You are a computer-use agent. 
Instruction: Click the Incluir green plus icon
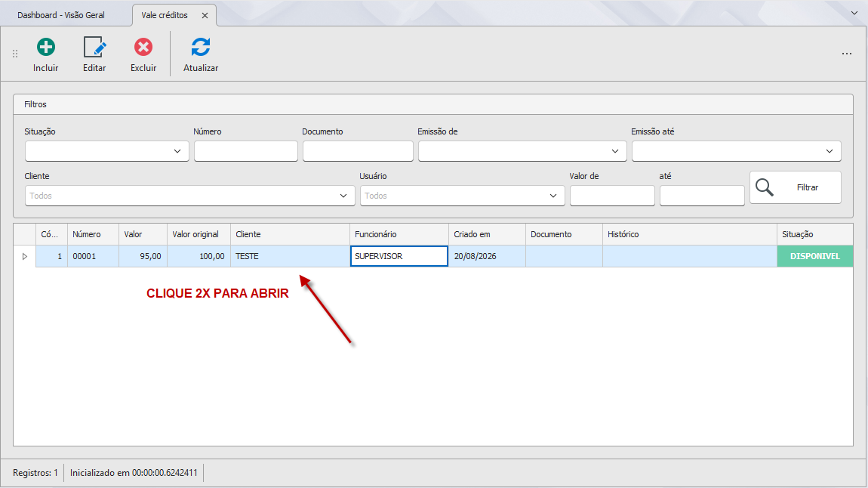46,47
